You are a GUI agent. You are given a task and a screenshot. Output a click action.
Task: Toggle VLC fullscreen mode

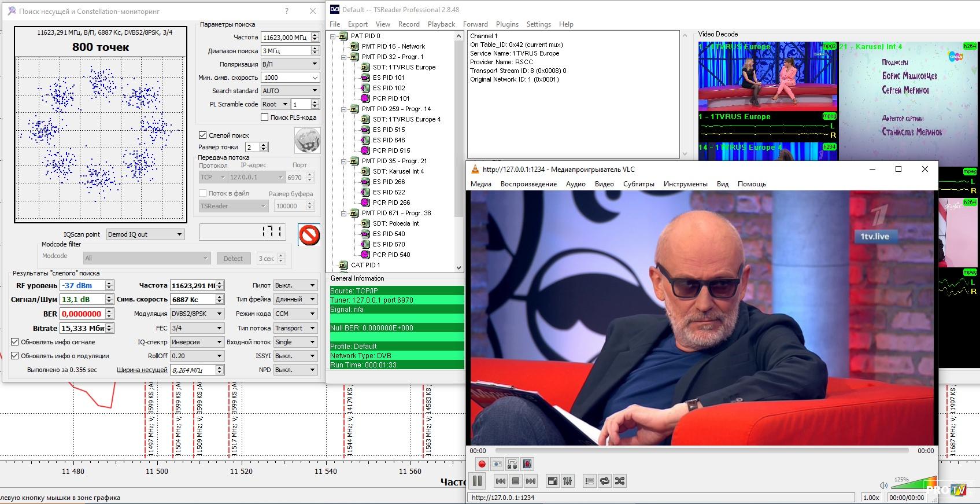tap(553, 481)
